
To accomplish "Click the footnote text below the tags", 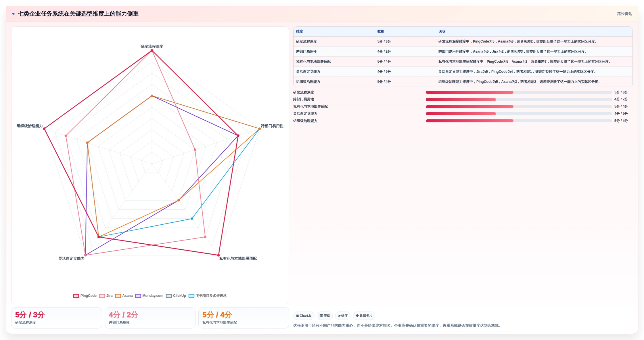I will coord(398,326).
